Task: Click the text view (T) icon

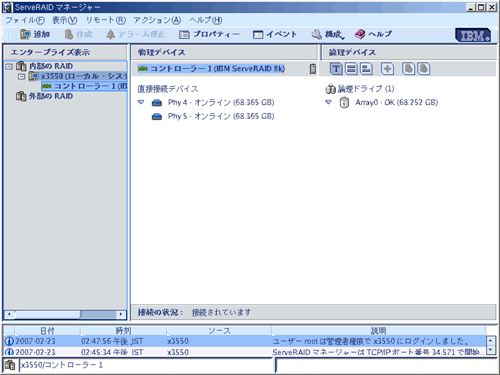Action: click(x=336, y=69)
